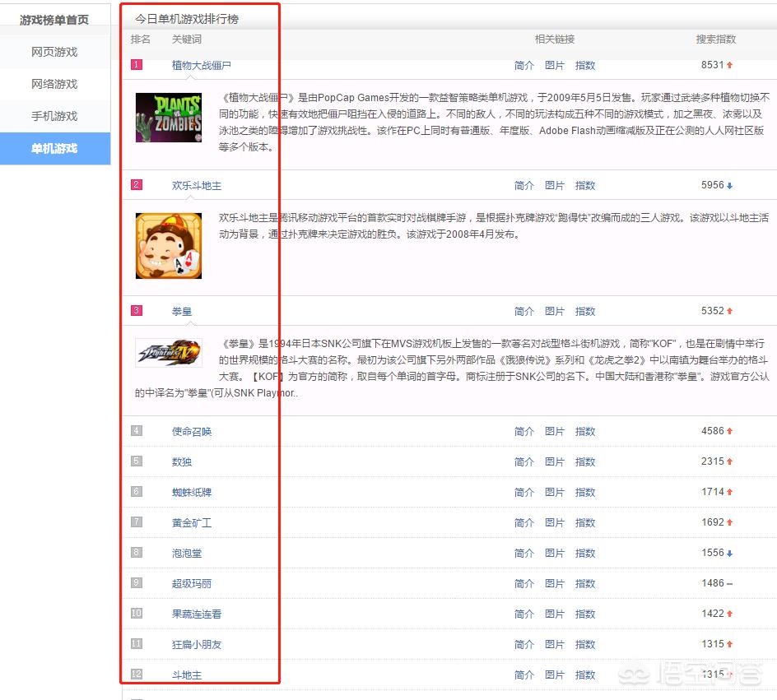
Task: Click the 相关链接 column header
Action: click(x=555, y=39)
